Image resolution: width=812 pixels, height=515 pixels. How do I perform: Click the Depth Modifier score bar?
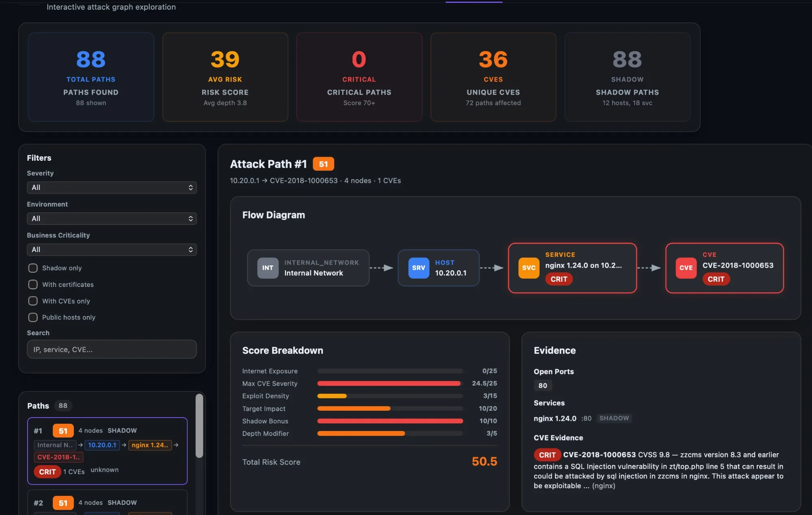point(390,433)
